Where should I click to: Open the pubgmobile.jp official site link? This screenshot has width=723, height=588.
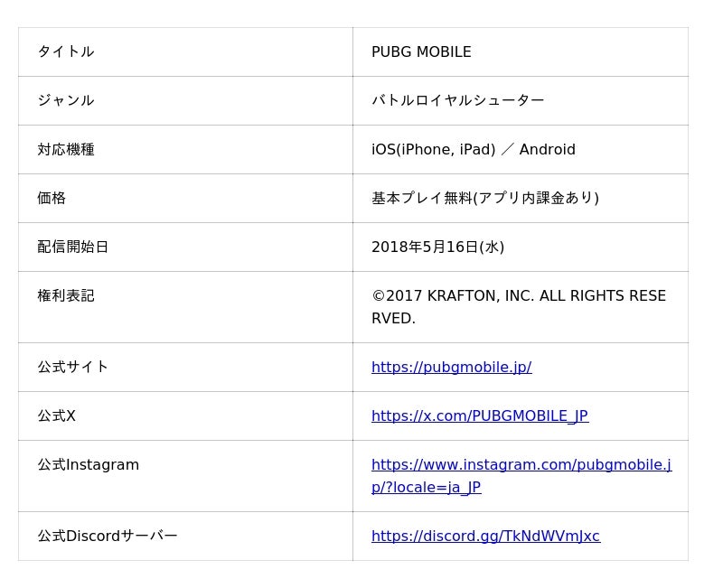[451, 367]
